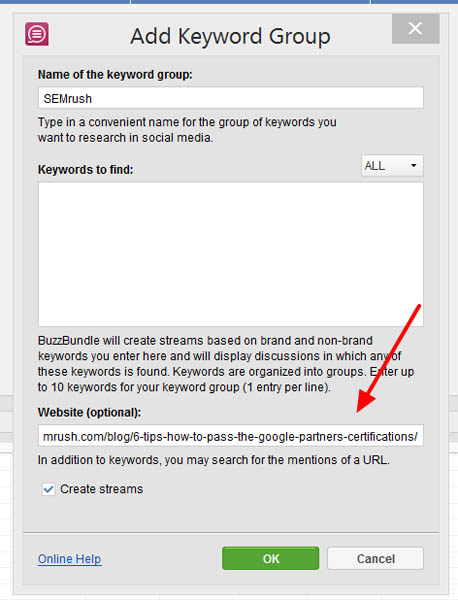
Task: Open the Online Help link
Action: [70, 559]
